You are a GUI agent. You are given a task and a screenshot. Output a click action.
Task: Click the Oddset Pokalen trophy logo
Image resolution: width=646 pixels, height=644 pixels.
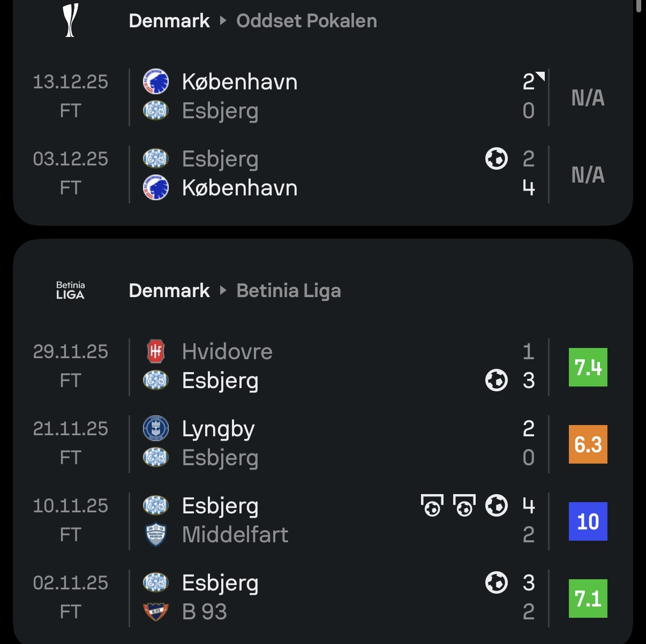tap(71, 21)
